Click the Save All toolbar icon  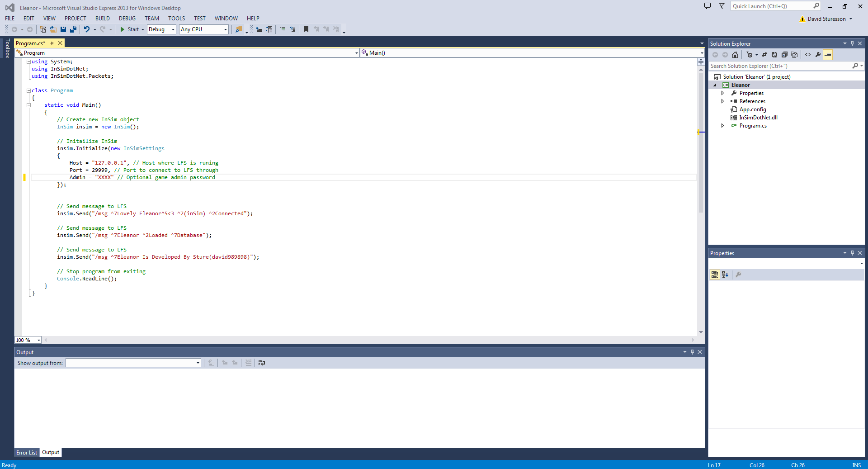point(73,29)
